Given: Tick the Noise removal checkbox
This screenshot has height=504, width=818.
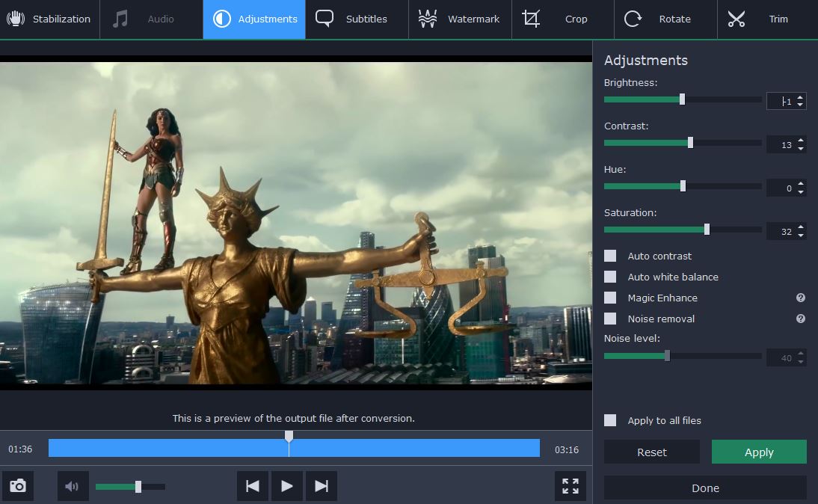Looking at the screenshot, I should pos(610,319).
